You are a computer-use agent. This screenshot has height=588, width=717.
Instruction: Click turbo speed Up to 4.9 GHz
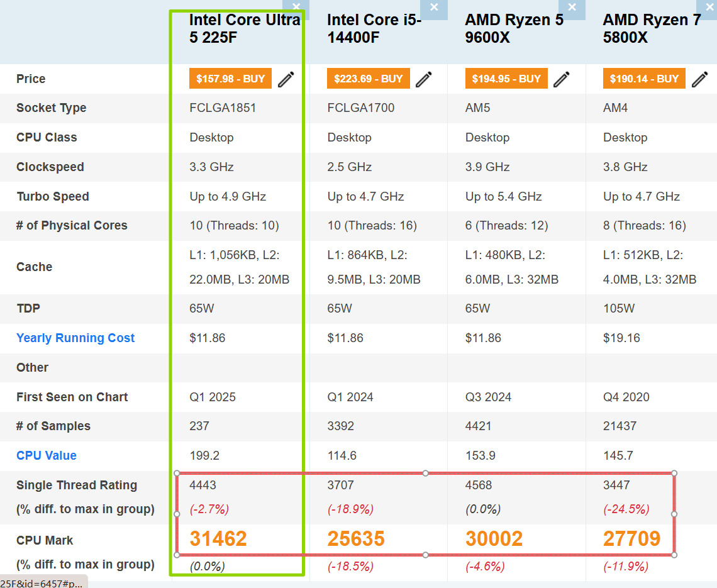228,197
